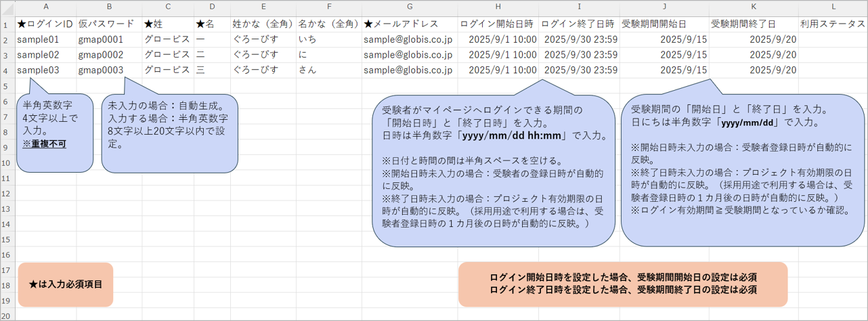Image resolution: width=868 pixels, height=321 pixels.
Task: Select the name cell 二 in row 3
Action: click(x=212, y=55)
